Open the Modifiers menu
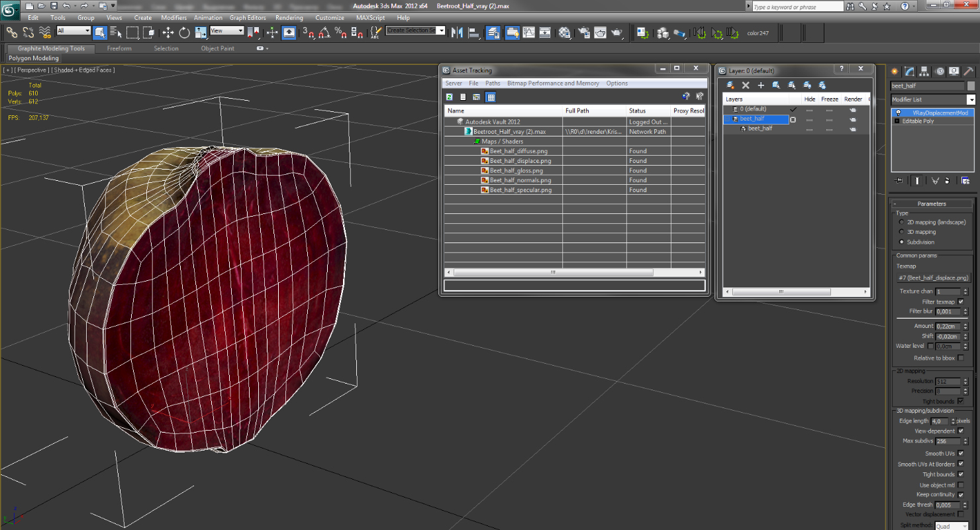The image size is (980, 530). 174,18
